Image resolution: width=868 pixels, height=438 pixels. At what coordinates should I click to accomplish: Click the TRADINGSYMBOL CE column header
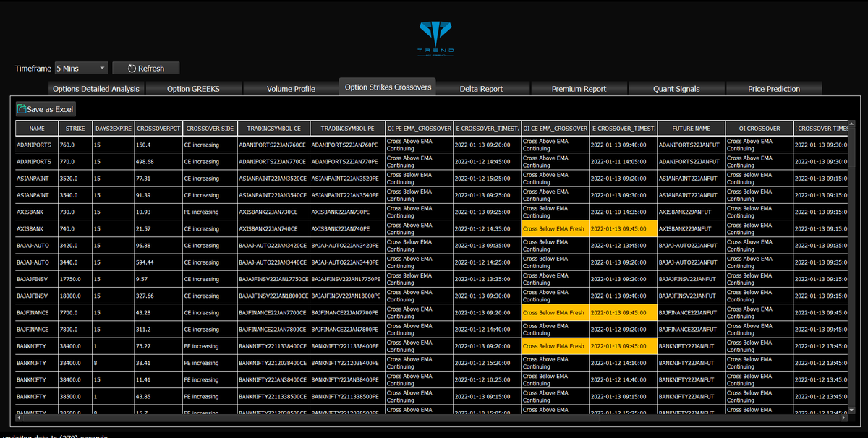[x=273, y=129]
